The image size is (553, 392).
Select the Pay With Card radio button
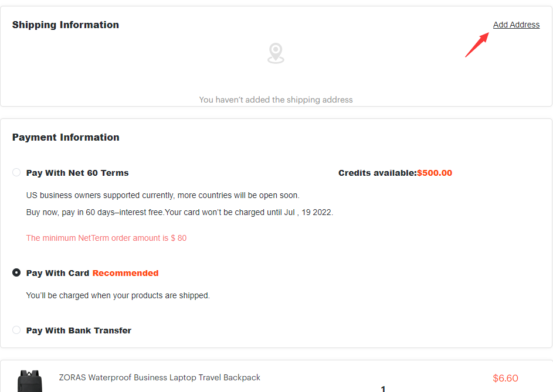click(x=16, y=272)
